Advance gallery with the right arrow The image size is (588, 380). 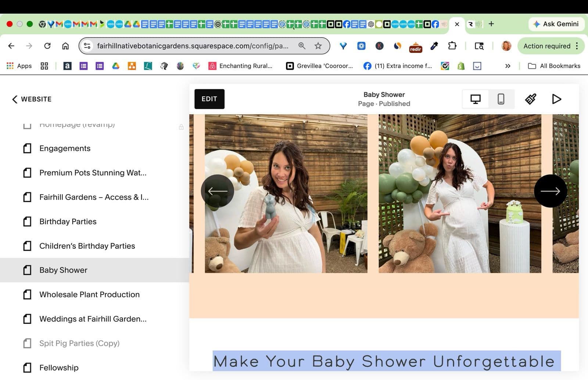point(550,191)
